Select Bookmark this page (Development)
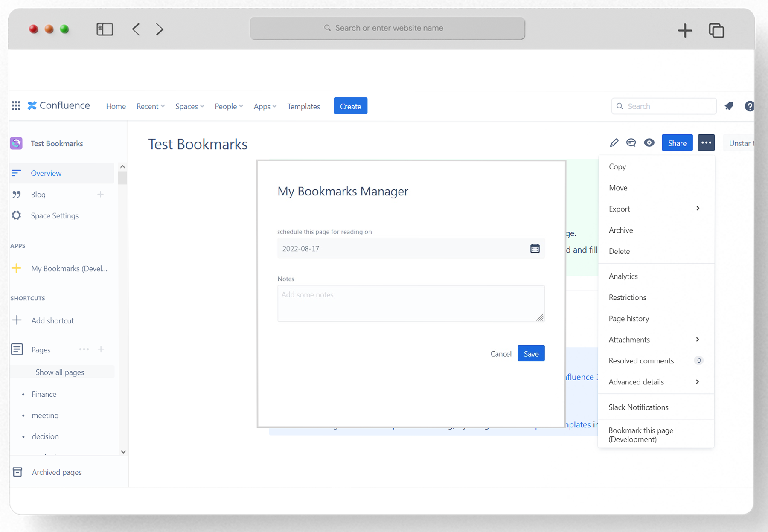Screen dimensions: 768x532 coord(656,435)
